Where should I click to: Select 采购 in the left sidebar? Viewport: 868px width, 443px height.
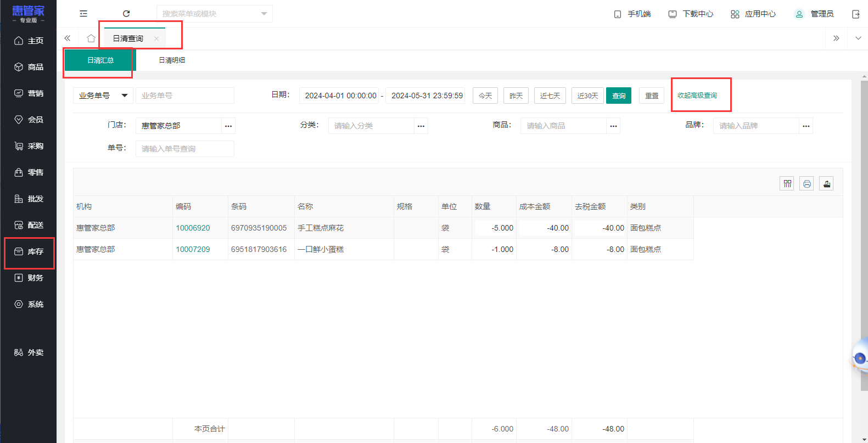pyautogui.click(x=29, y=146)
